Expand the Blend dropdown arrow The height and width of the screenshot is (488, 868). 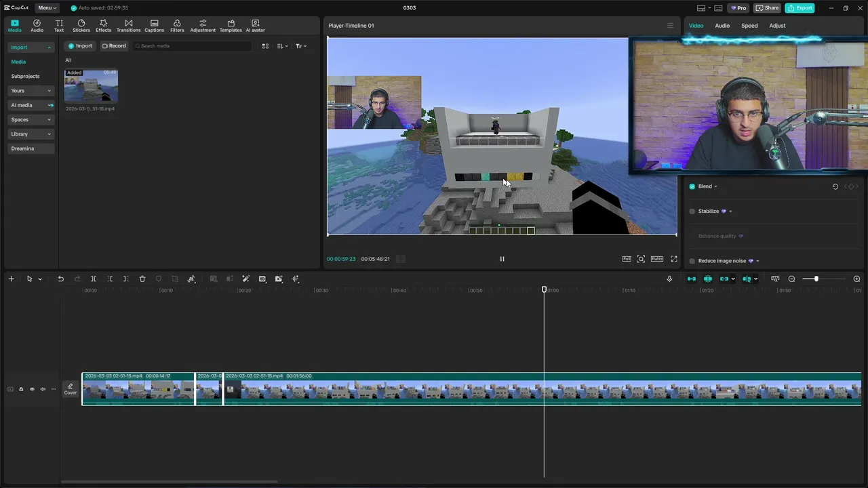pos(715,186)
